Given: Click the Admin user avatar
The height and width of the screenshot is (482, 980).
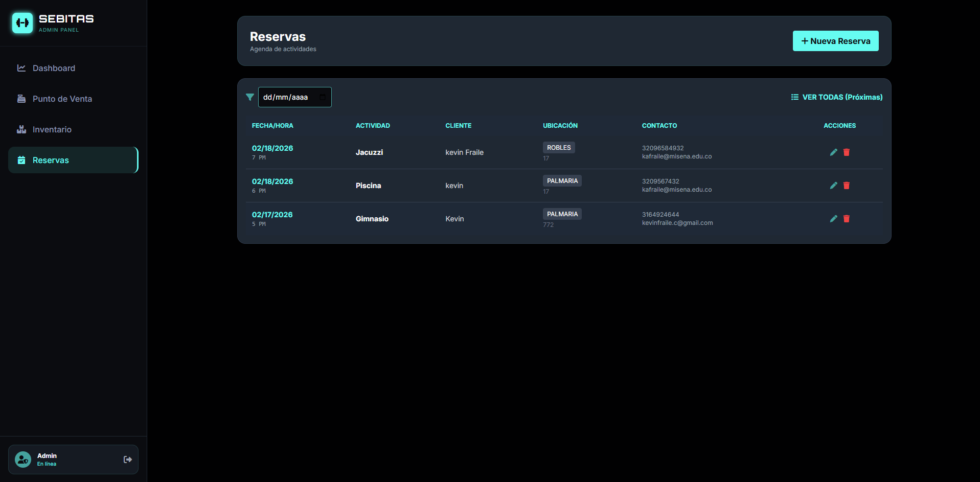Looking at the screenshot, I should click(x=23, y=460).
